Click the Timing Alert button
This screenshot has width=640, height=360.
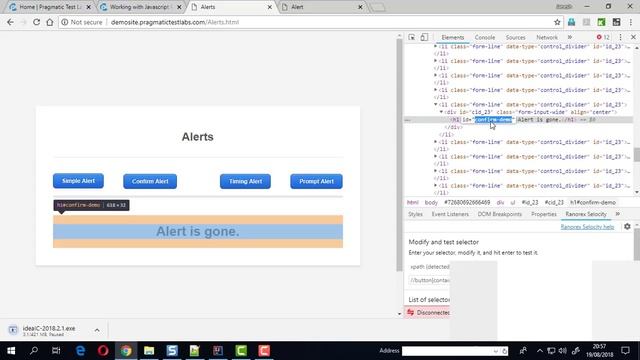(245, 181)
